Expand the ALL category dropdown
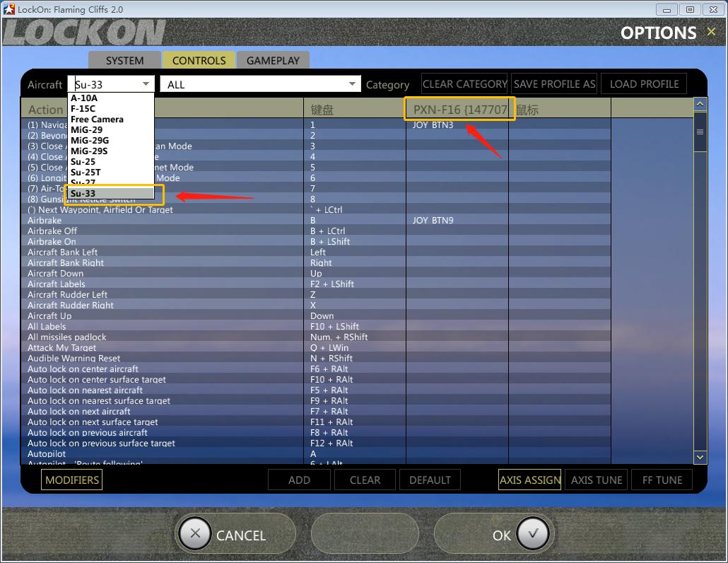728x563 pixels. [x=352, y=84]
